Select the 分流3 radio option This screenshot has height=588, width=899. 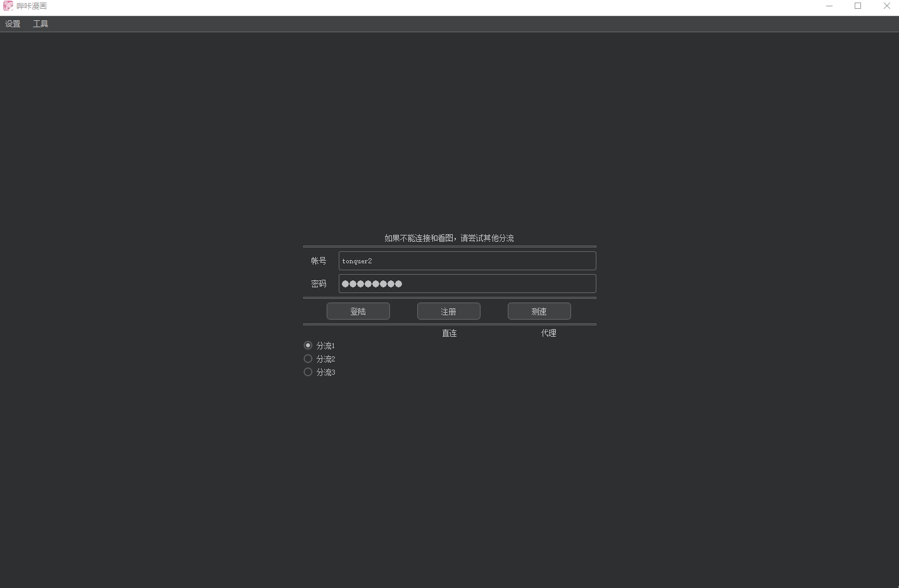319,372
